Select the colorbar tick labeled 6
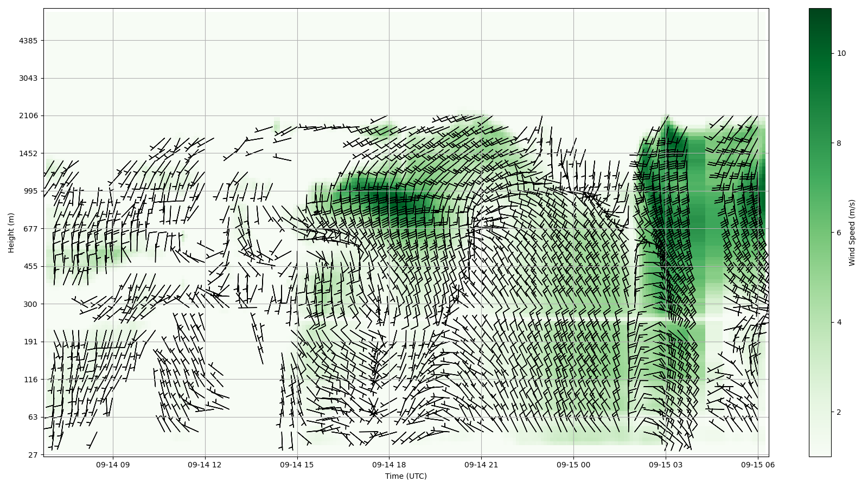 [x=839, y=233]
